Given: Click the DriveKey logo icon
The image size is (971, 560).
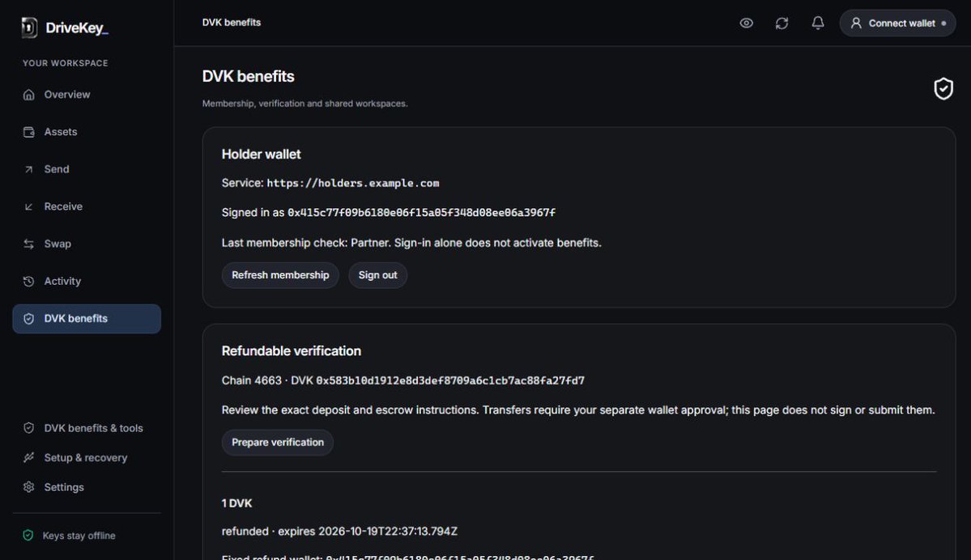Looking at the screenshot, I should pyautogui.click(x=29, y=28).
